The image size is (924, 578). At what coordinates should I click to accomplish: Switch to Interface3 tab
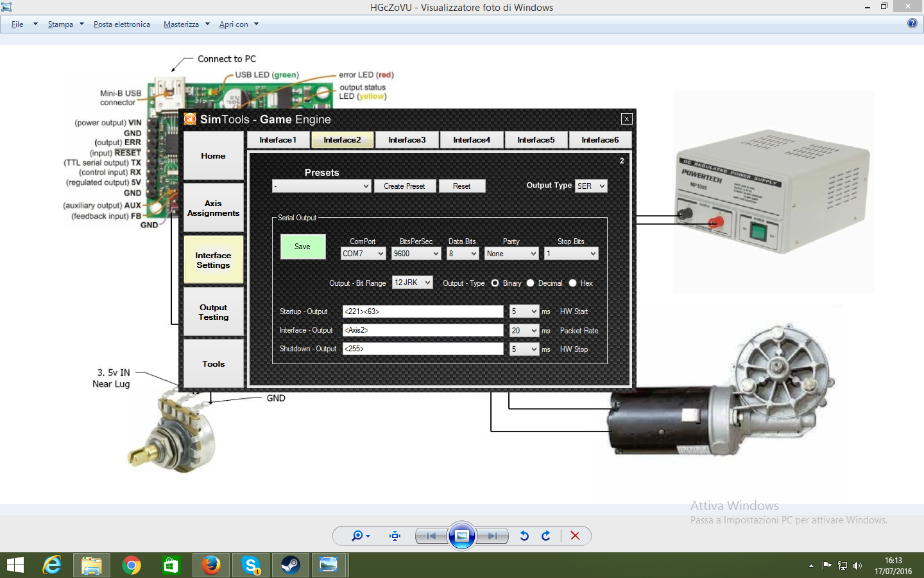(407, 139)
